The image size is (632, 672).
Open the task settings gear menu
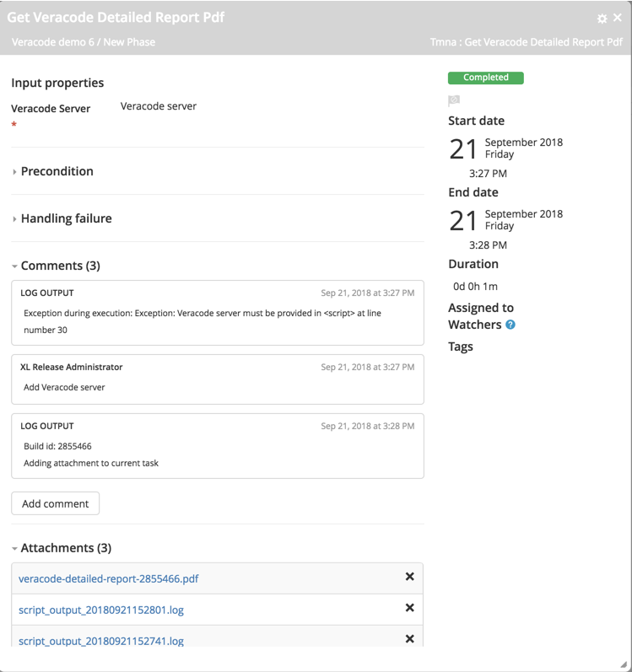click(x=602, y=19)
